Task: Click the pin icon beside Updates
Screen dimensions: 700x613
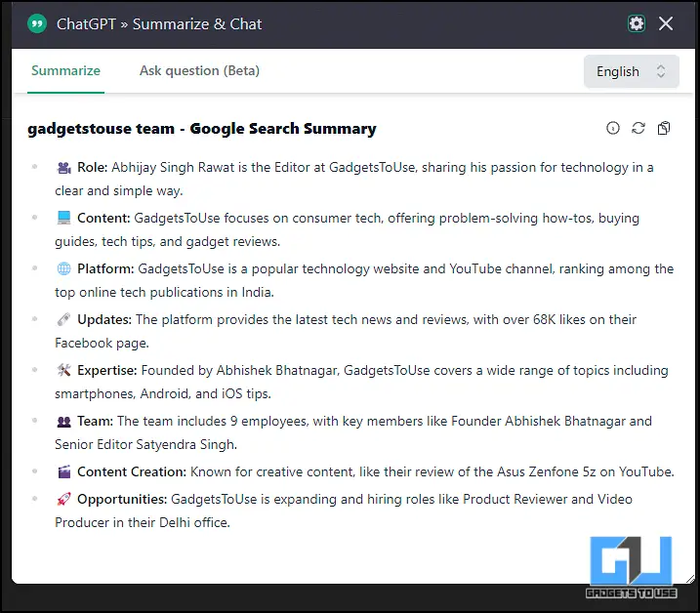Action: pos(63,319)
